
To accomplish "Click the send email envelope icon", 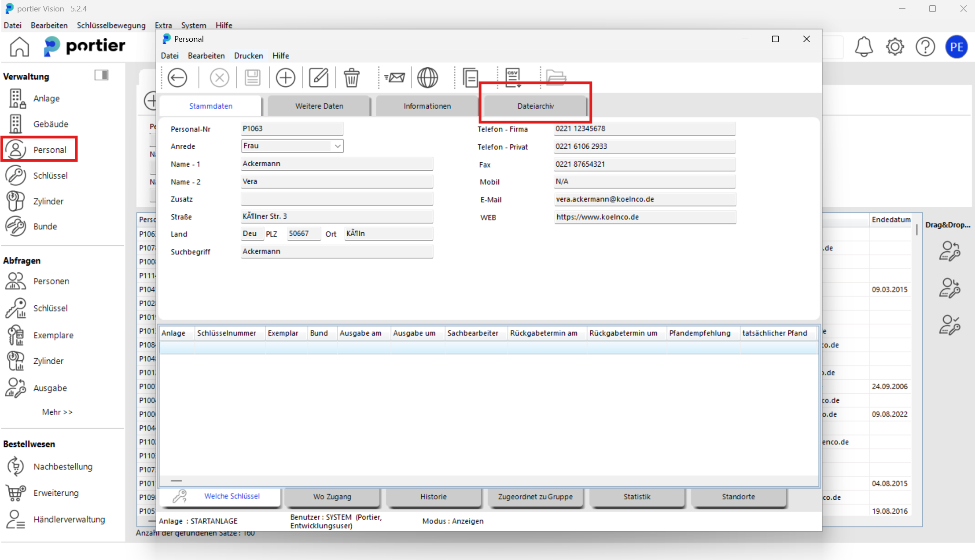I will [394, 78].
